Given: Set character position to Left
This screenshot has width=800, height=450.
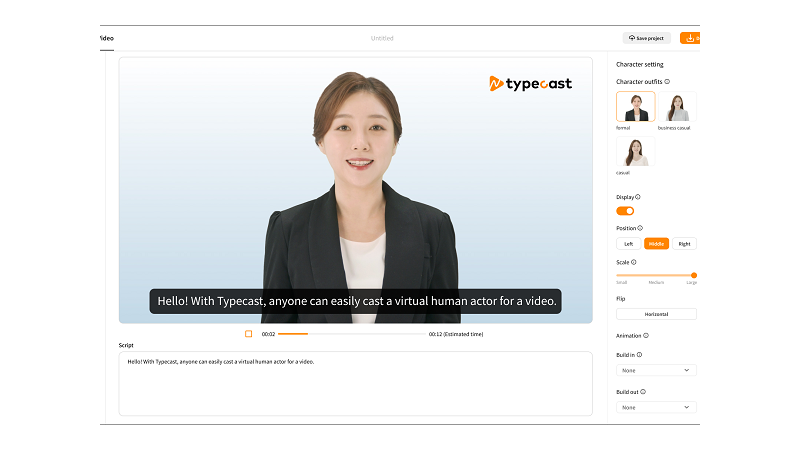Looking at the screenshot, I should point(629,244).
